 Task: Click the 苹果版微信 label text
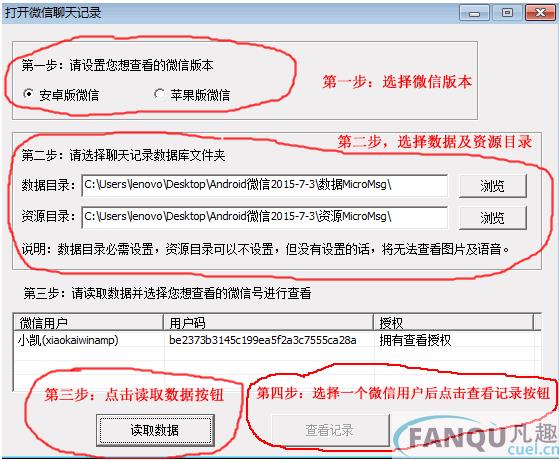click(200, 95)
